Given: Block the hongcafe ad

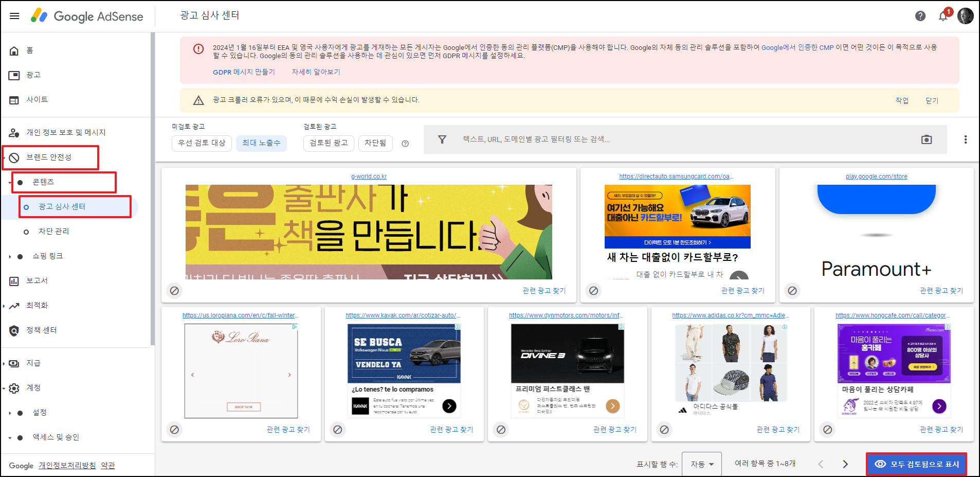Looking at the screenshot, I should point(828,430).
